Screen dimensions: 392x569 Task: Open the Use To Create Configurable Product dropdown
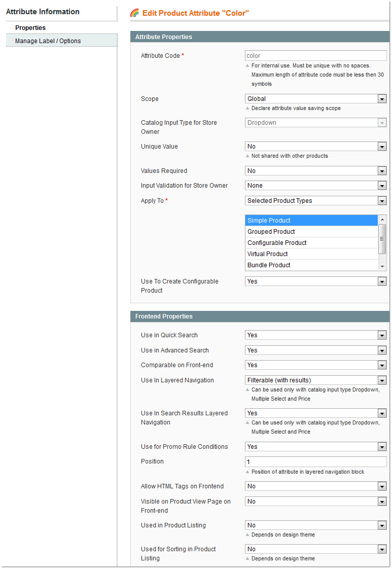coord(315,281)
